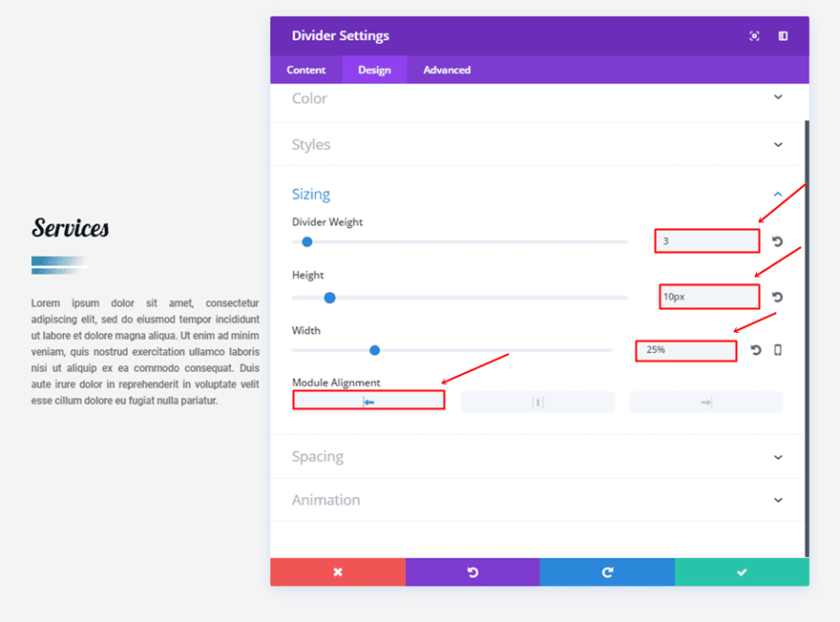This screenshot has width=840, height=622.
Task: Click the expand-to-fullscreen icon in the header
Action: point(754,36)
